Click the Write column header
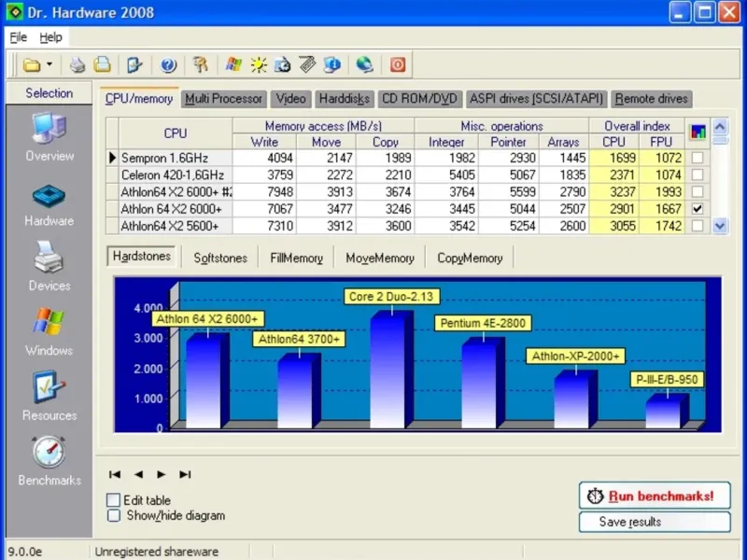This screenshot has width=747, height=560. coord(264,142)
